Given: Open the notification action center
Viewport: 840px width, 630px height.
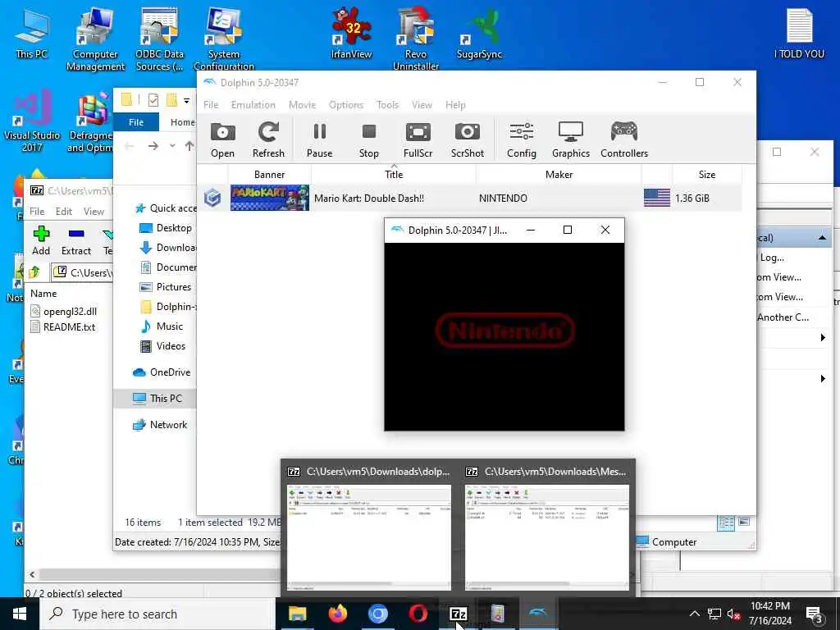Looking at the screenshot, I should [x=814, y=614].
